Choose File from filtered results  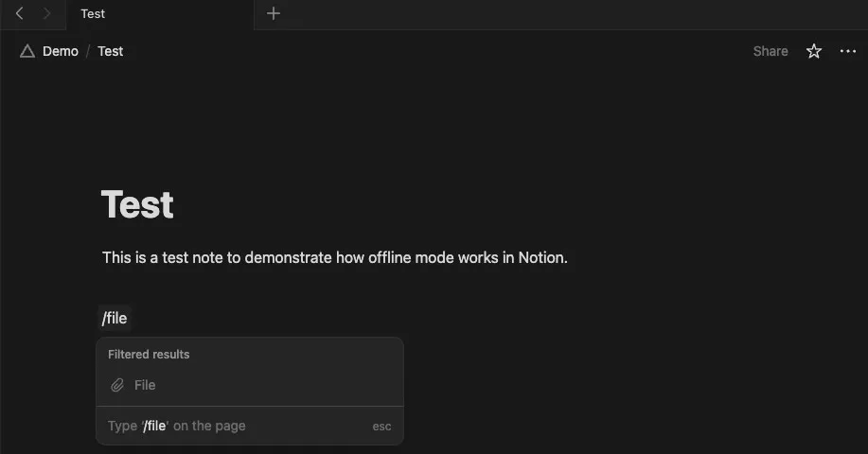pyautogui.click(x=250, y=385)
